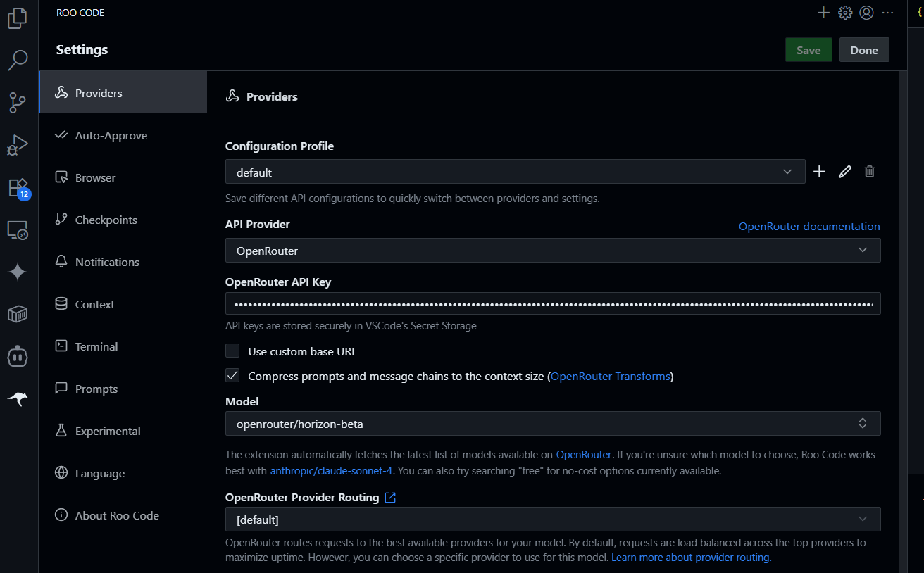The image size is (924, 573).
Task: Open the Experimental settings tab
Action: point(123,431)
